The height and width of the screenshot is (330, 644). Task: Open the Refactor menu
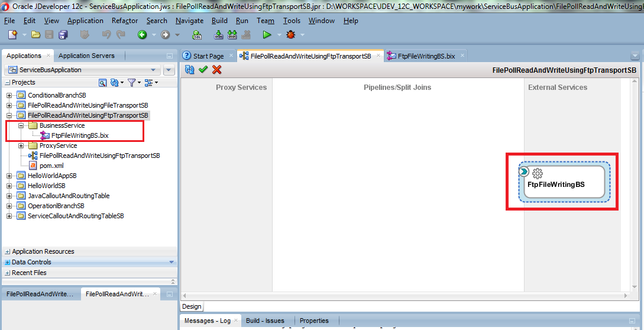125,21
